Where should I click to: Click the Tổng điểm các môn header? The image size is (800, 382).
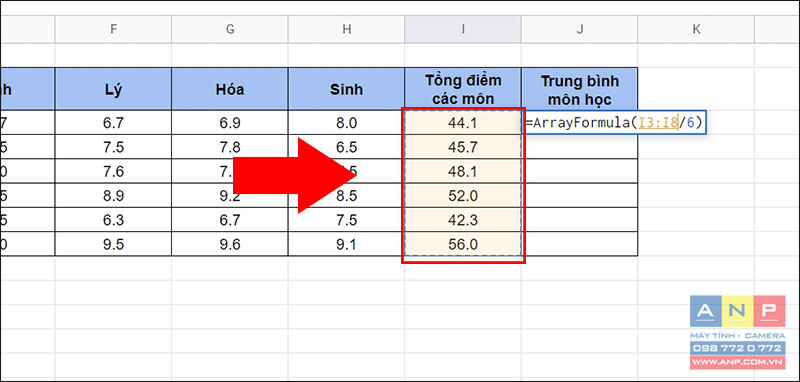tap(463, 89)
